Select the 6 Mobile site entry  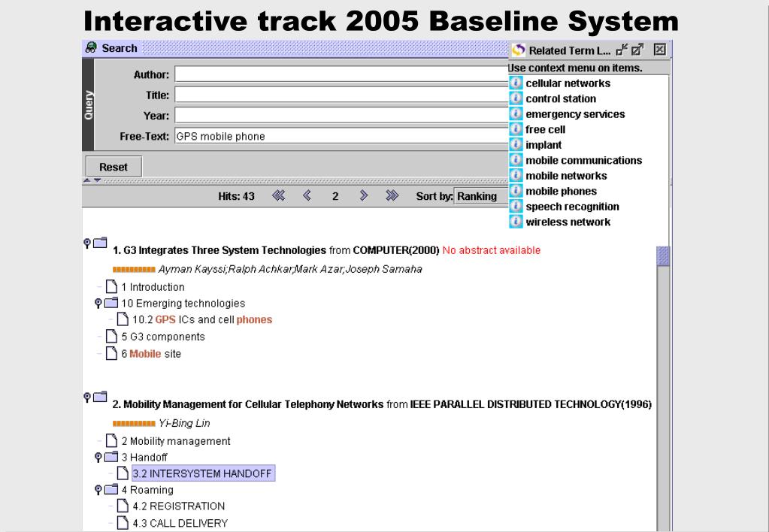pyautogui.click(x=151, y=353)
